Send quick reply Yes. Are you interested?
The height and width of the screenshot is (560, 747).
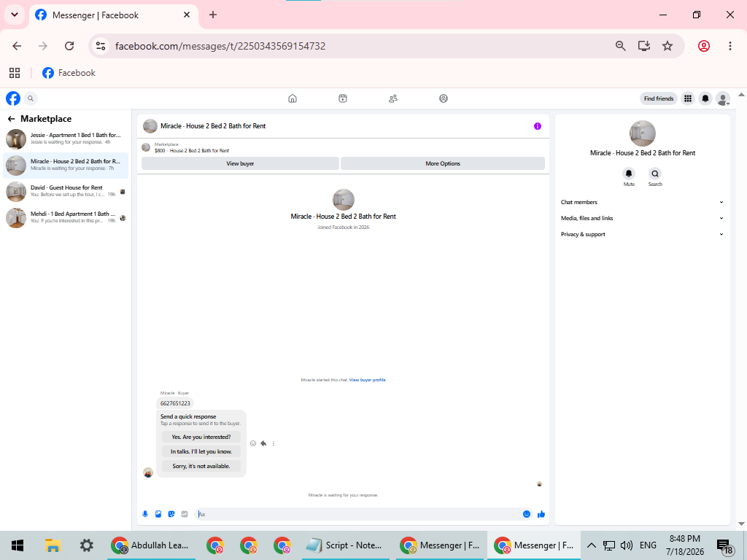click(201, 437)
